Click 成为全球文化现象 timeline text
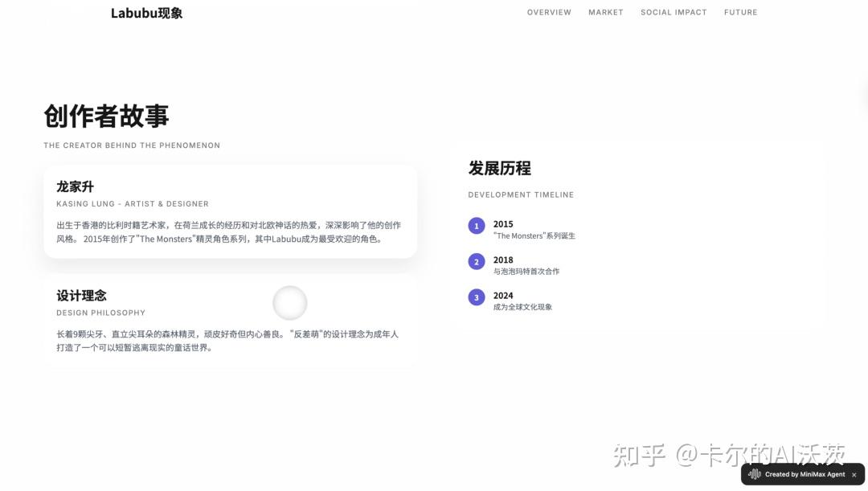 tap(522, 307)
